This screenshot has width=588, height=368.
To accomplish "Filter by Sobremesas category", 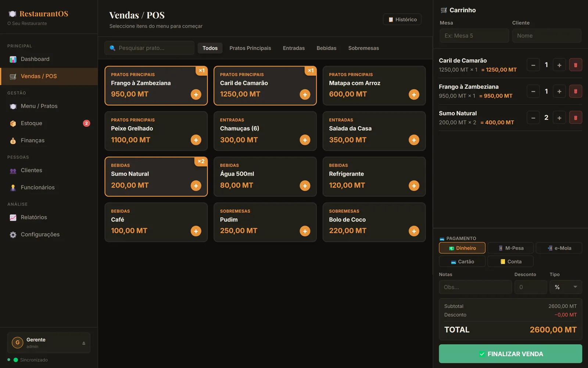I will (x=363, y=48).
